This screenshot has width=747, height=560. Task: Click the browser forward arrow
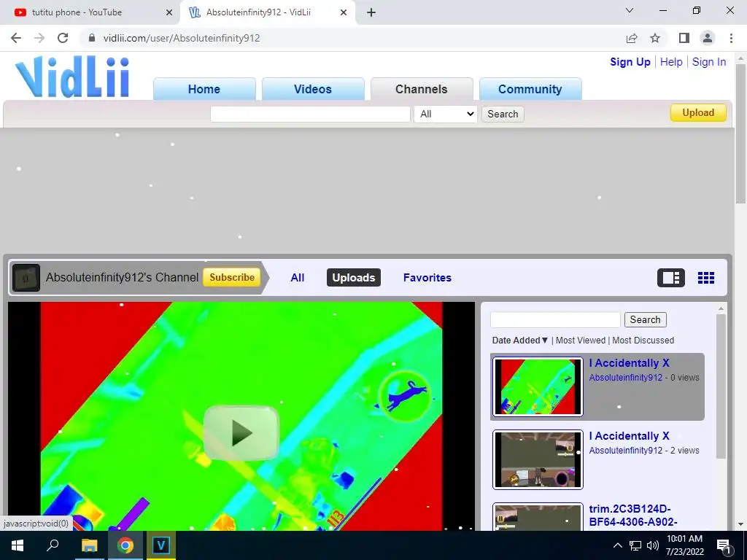tap(39, 38)
